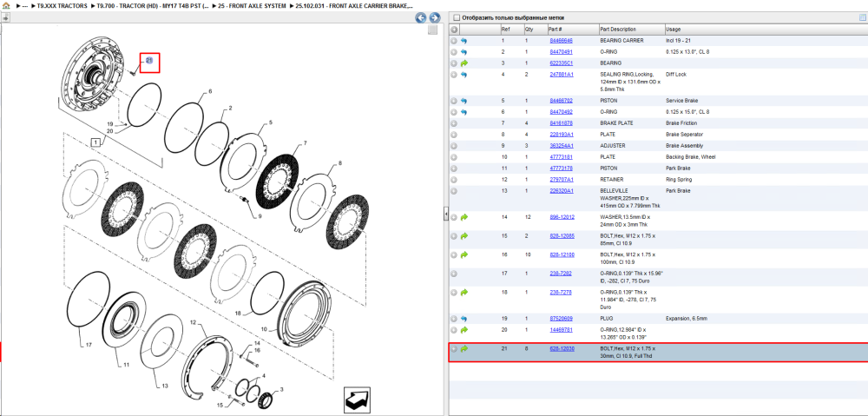The image size is (868, 416).
Task: Add ADJUSTER row using its plus icon
Action: tap(453, 146)
